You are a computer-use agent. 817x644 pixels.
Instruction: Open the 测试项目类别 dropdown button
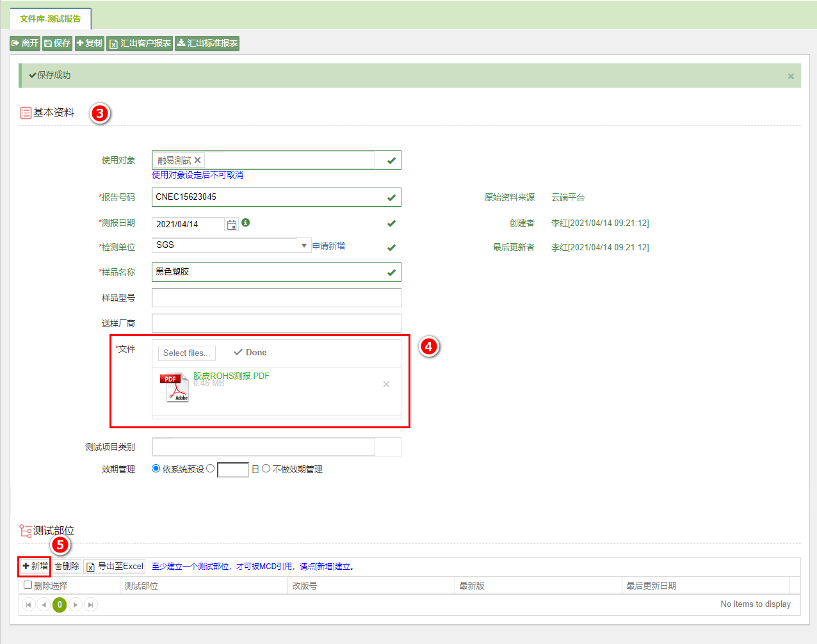click(x=388, y=447)
